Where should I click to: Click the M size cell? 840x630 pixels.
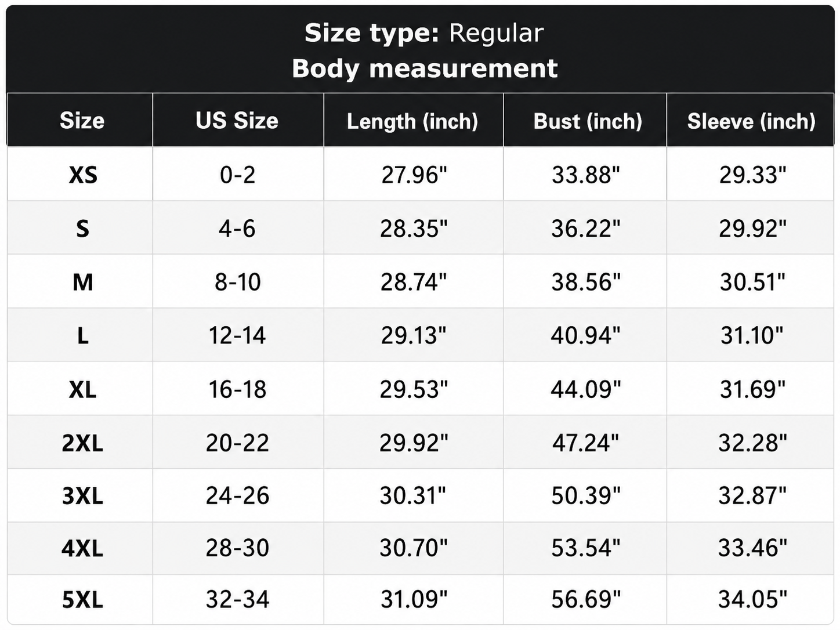tap(83, 282)
